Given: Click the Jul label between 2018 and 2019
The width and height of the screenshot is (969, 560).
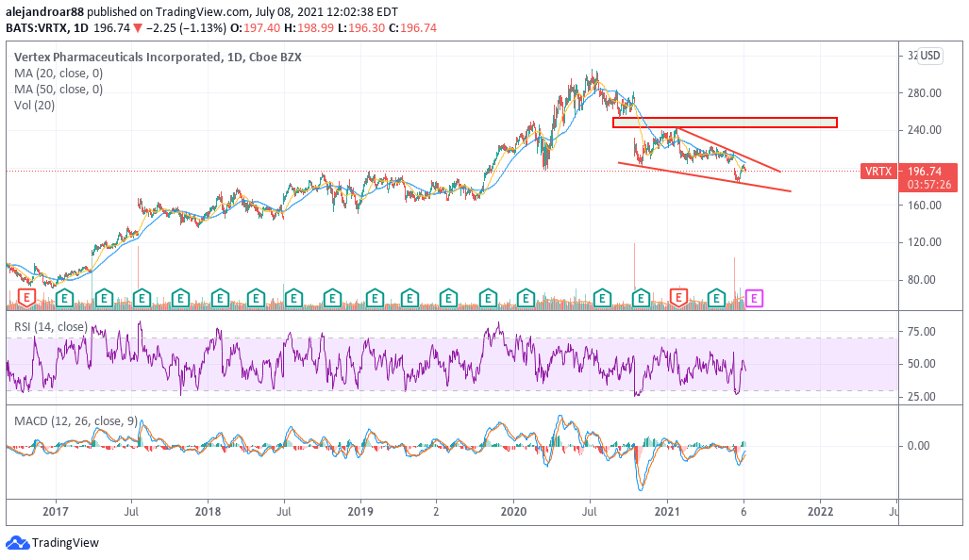Looking at the screenshot, I should tap(284, 511).
